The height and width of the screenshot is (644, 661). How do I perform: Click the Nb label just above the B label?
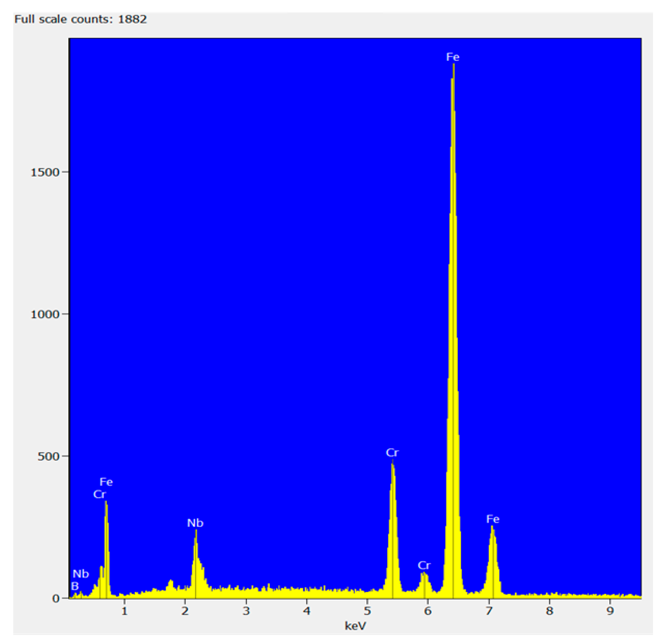point(81,573)
